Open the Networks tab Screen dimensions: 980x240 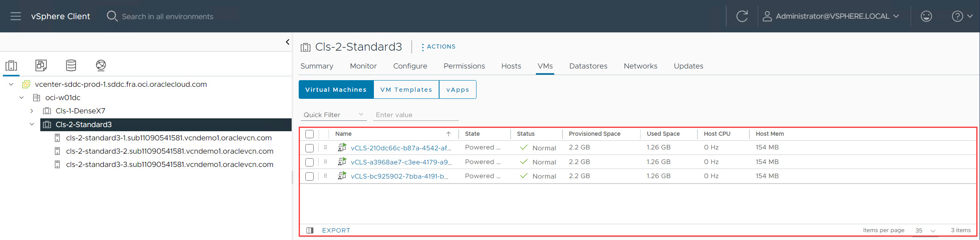(640, 66)
